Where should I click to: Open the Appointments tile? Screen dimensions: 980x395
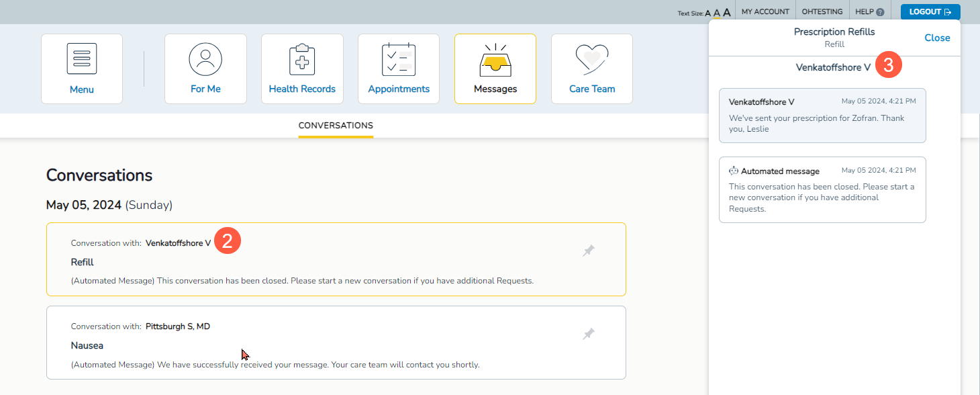399,69
